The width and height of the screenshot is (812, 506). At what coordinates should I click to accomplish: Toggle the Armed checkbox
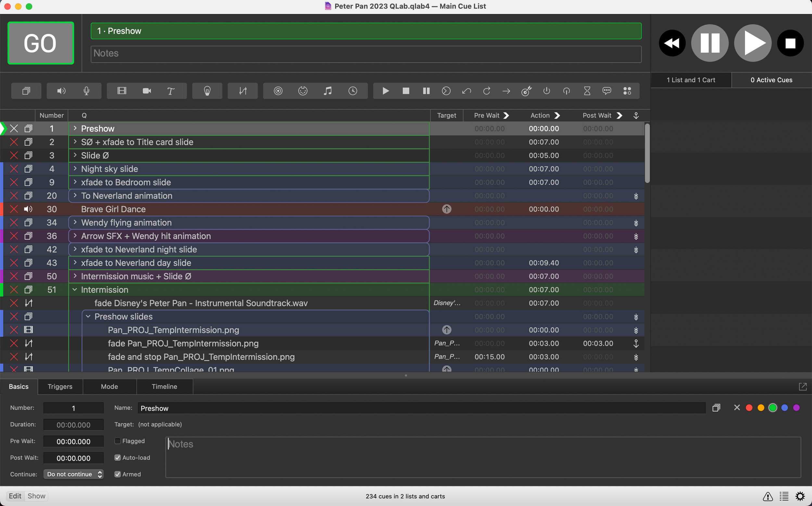tap(118, 474)
